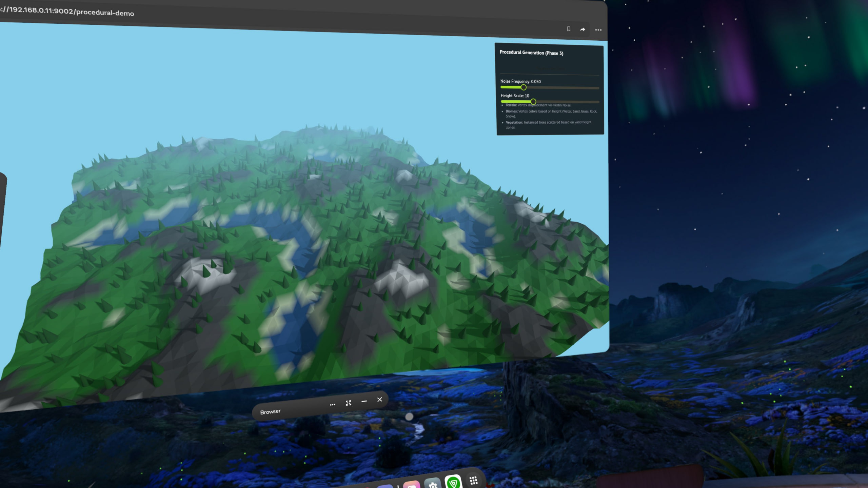Open the purple app icon in dock
Screen dimensions: 868x488
(x=385, y=486)
